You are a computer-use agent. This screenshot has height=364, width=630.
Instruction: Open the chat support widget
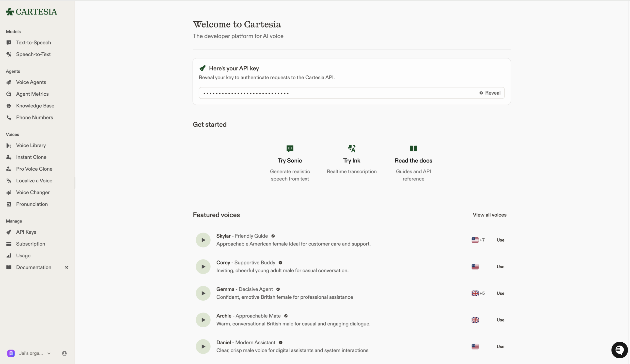[619, 350]
